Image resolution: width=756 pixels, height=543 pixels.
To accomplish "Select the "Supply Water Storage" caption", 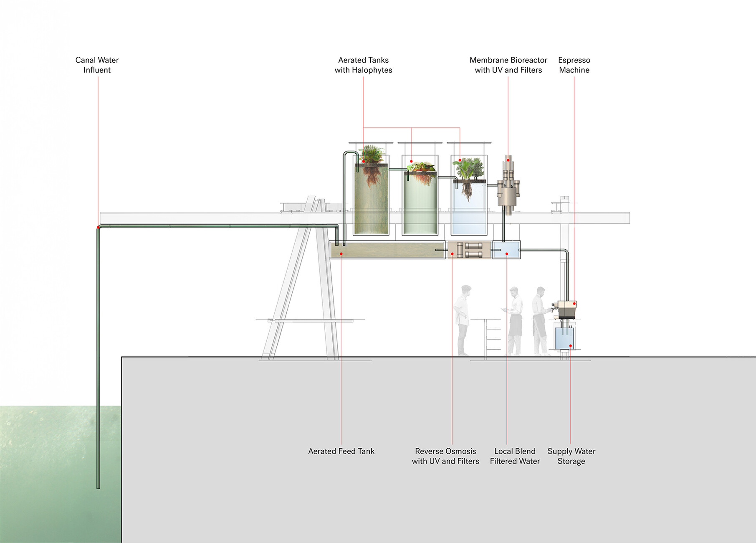I will click(571, 456).
